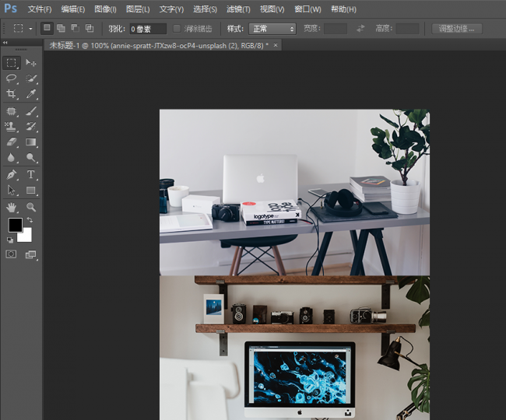The image size is (506, 420).
Task: Open the 视图(V) menu
Action: pyautogui.click(x=272, y=9)
